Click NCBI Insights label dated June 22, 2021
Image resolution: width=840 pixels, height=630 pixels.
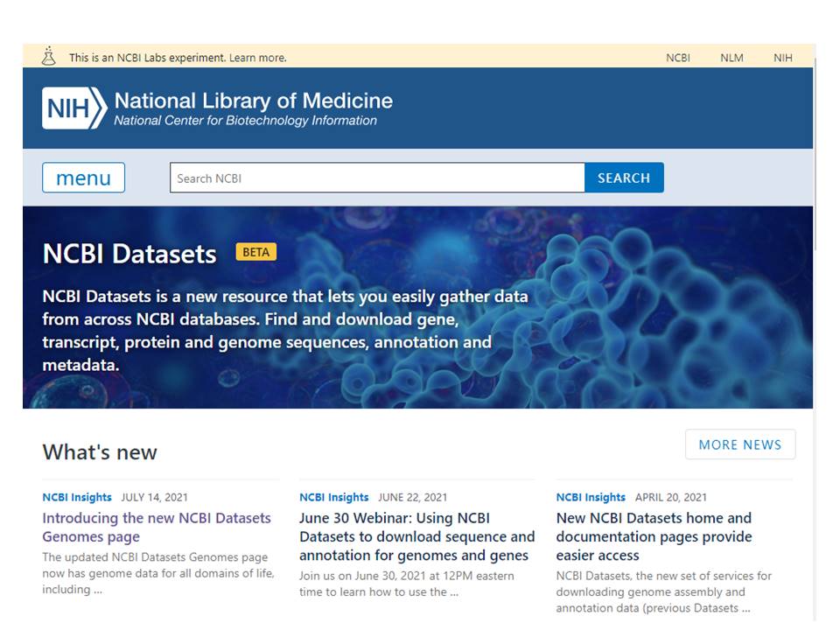[334, 497]
